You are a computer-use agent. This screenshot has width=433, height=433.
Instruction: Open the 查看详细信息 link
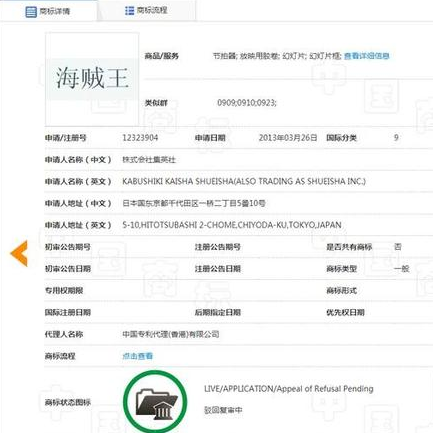point(367,56)
